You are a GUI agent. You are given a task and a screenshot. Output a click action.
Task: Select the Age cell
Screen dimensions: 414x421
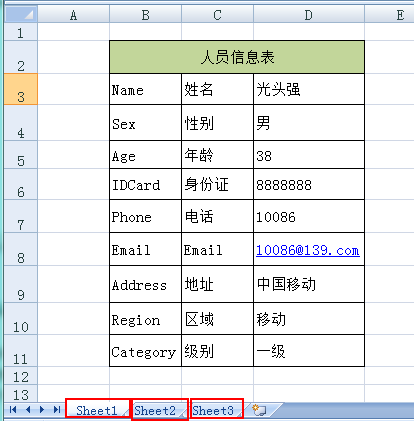(x=145, y=154)
